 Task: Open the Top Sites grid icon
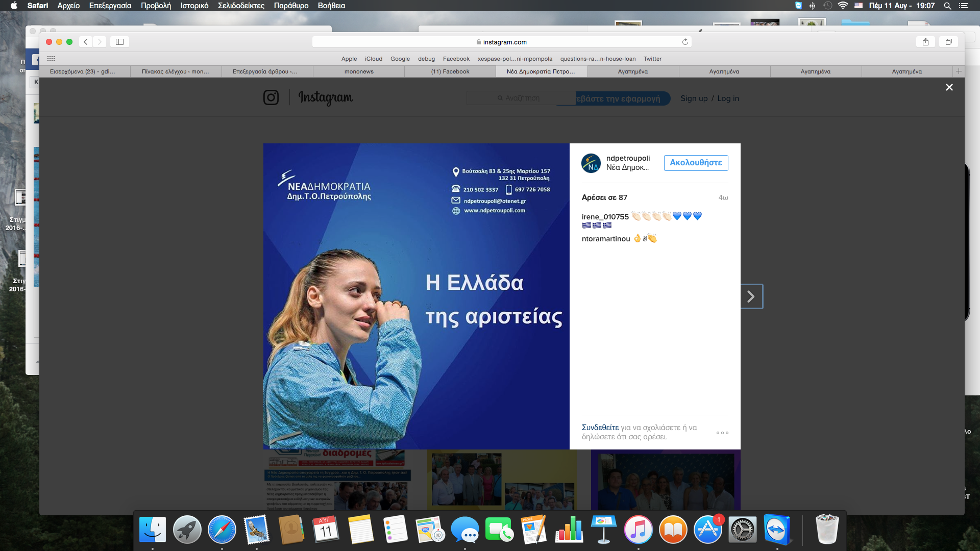51,59
